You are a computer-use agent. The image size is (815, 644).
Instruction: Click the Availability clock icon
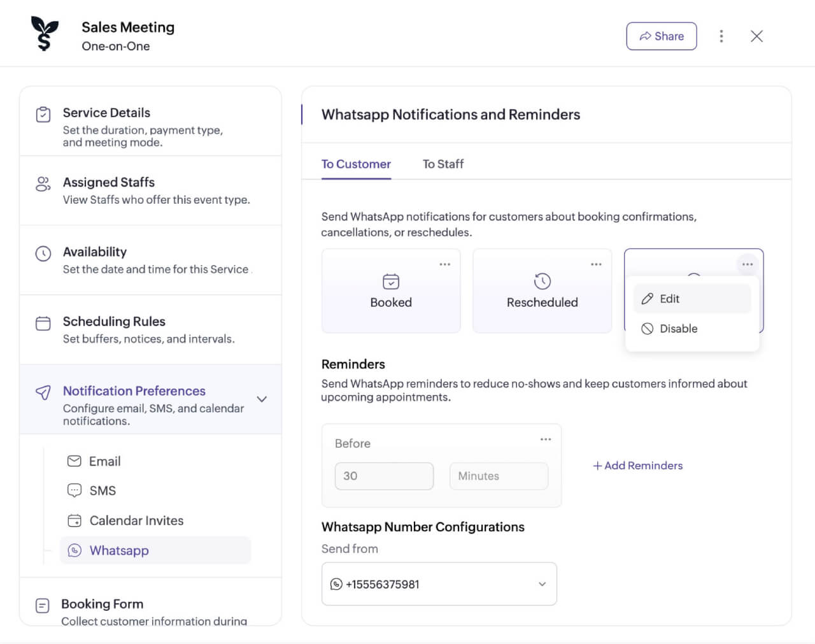43,254
